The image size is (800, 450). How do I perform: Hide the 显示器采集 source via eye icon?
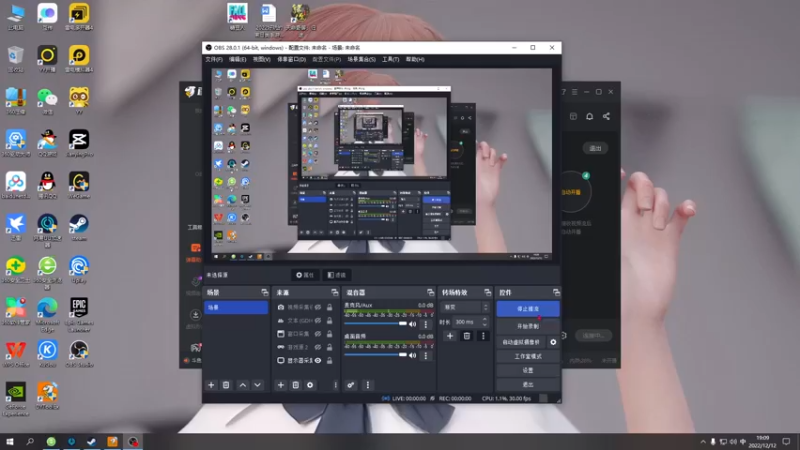tap(318, 360)
